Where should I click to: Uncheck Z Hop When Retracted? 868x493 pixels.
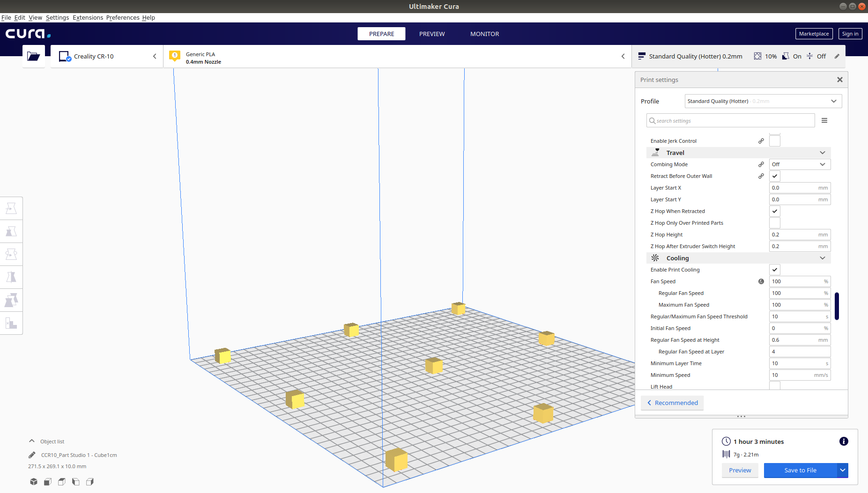point(775,211)
